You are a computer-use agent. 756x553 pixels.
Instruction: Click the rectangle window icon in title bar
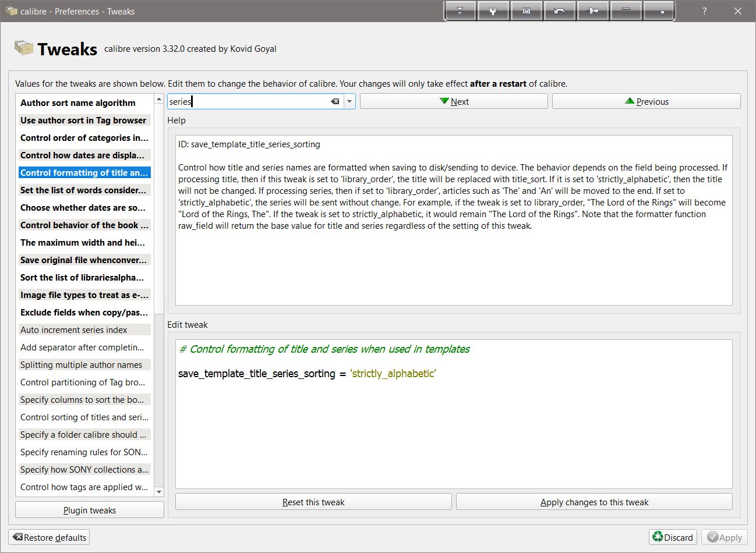[527, 11]
